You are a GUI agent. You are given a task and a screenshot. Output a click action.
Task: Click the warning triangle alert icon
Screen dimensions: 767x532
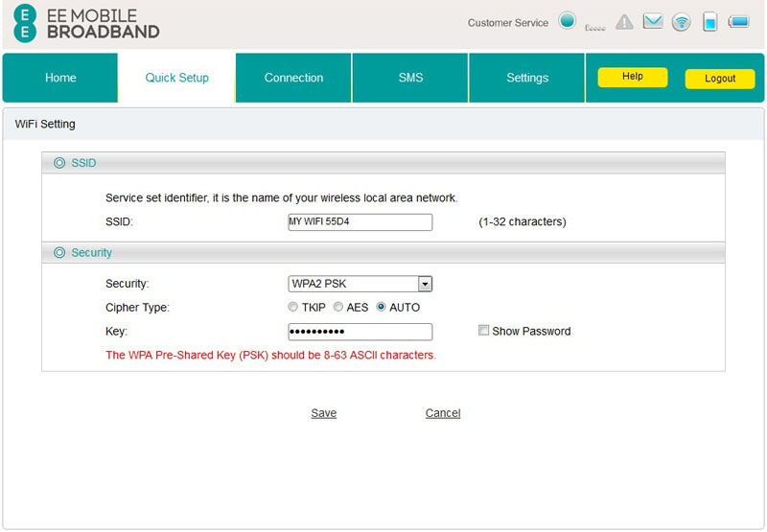click(624, 22)
